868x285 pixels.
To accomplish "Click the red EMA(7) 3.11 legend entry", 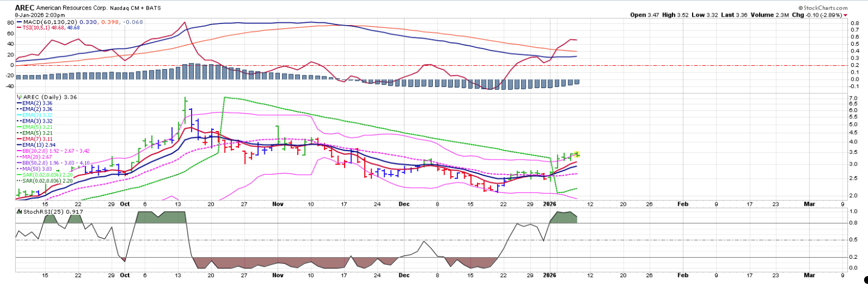I will [36, 139].
